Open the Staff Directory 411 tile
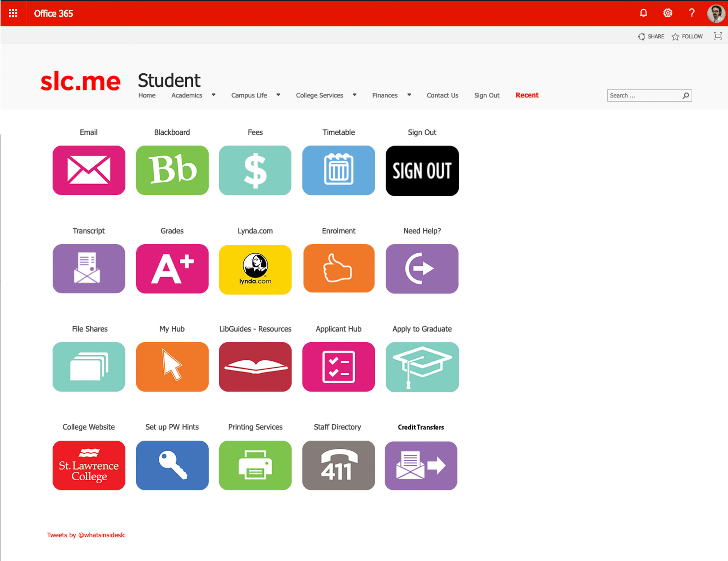Screen dimensions: 728x561 click(338, 465)
